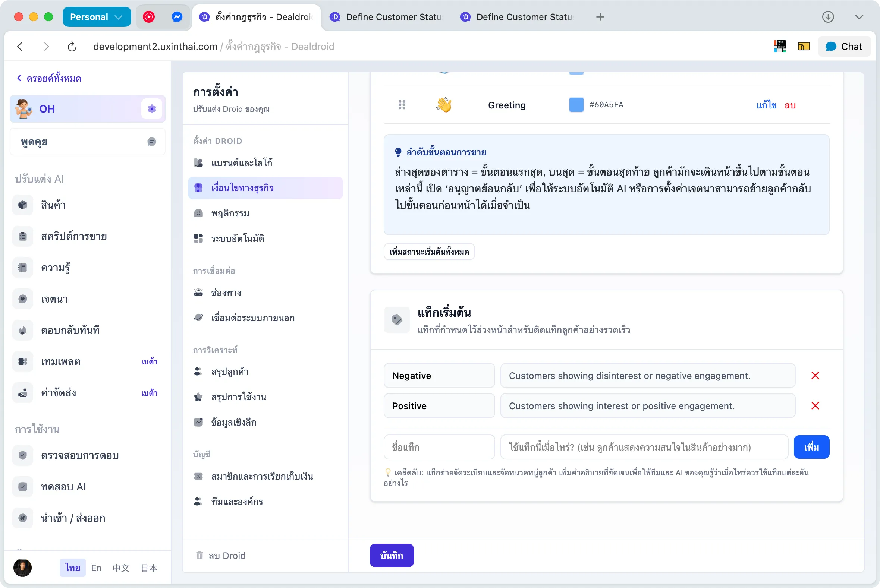Save settings with the บันทึก button
The width and height of the screenshot is (880, 588).
(392, 555)
